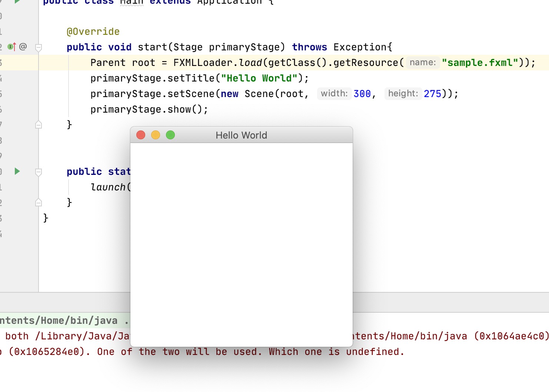This screenshot has width=549, height=392.
Task: Click FXMLLoader in the code
Action: 203,63
